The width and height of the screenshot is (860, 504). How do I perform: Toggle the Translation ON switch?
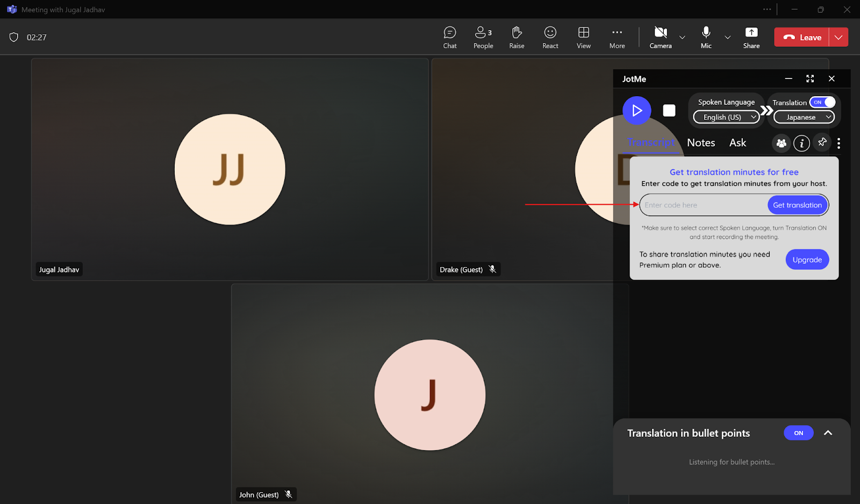[823, 102]
